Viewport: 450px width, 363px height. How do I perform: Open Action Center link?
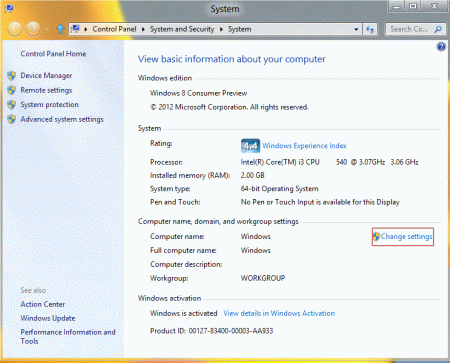[x=43, y=304]
